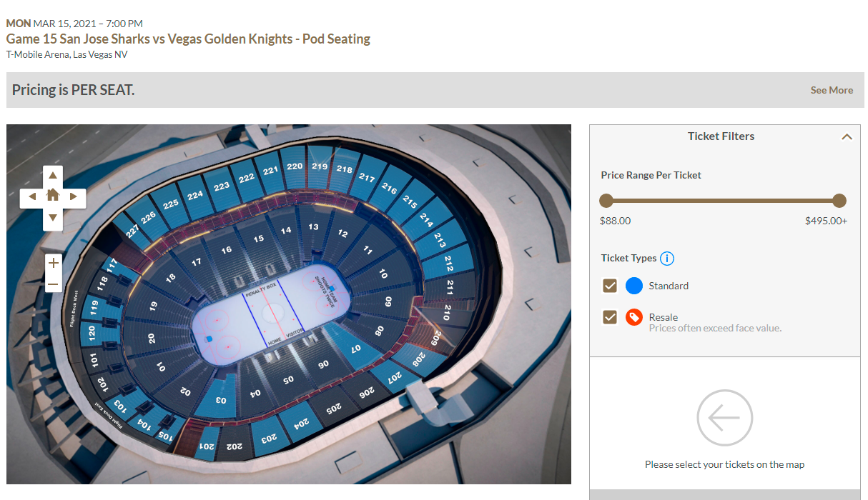Pan the seat map right
The width and height of the screenshot is (868, 500).
74,196
